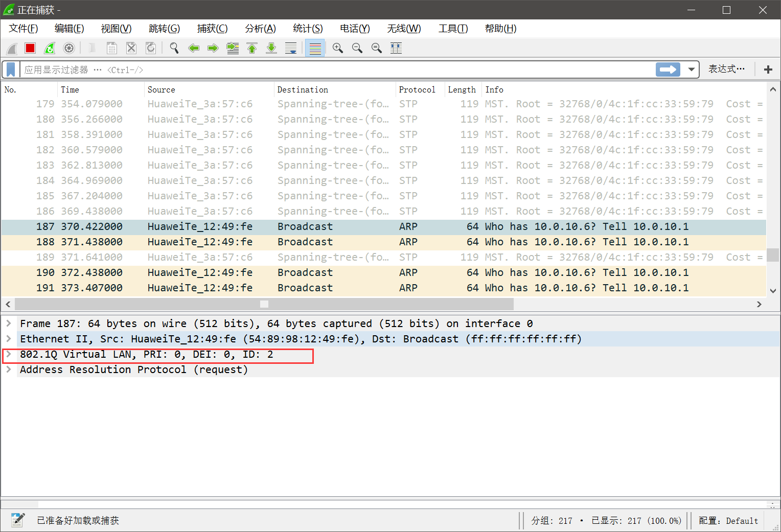Go back to previous packet arrow
This screenshot has height=532, width=781.
(194, 49)
